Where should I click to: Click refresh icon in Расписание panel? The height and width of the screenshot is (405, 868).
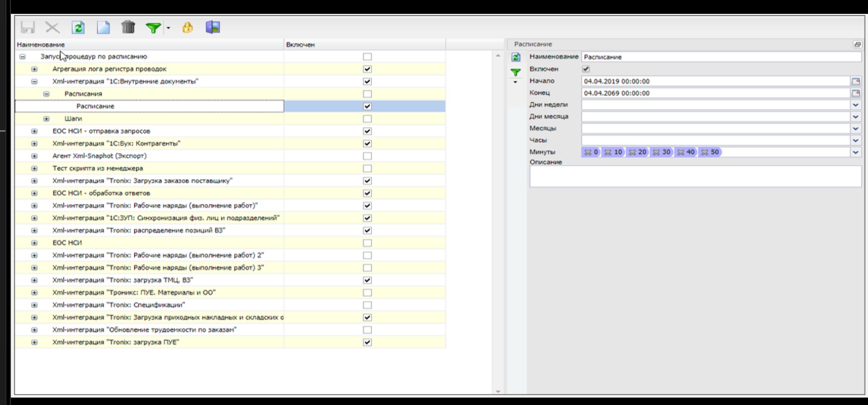[516, 57]
